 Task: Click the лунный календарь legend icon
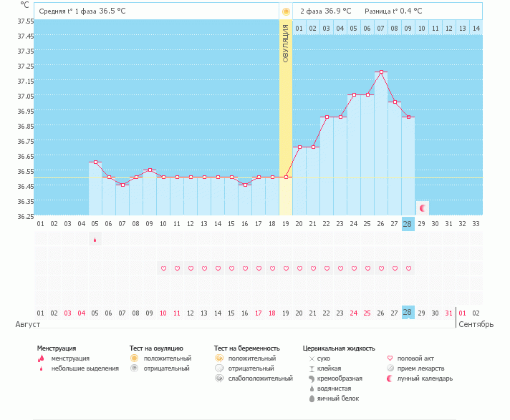(x=390, y=378)
